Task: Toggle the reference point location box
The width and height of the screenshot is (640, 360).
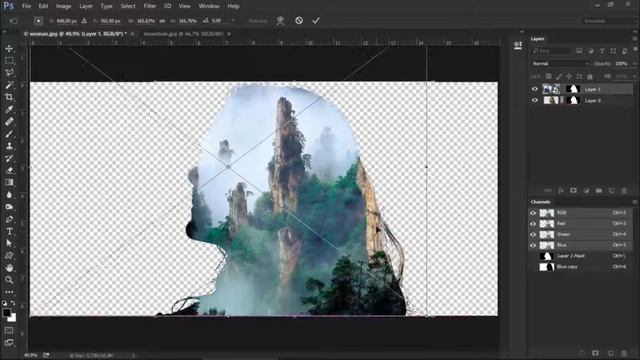Action: pos(38,21)
